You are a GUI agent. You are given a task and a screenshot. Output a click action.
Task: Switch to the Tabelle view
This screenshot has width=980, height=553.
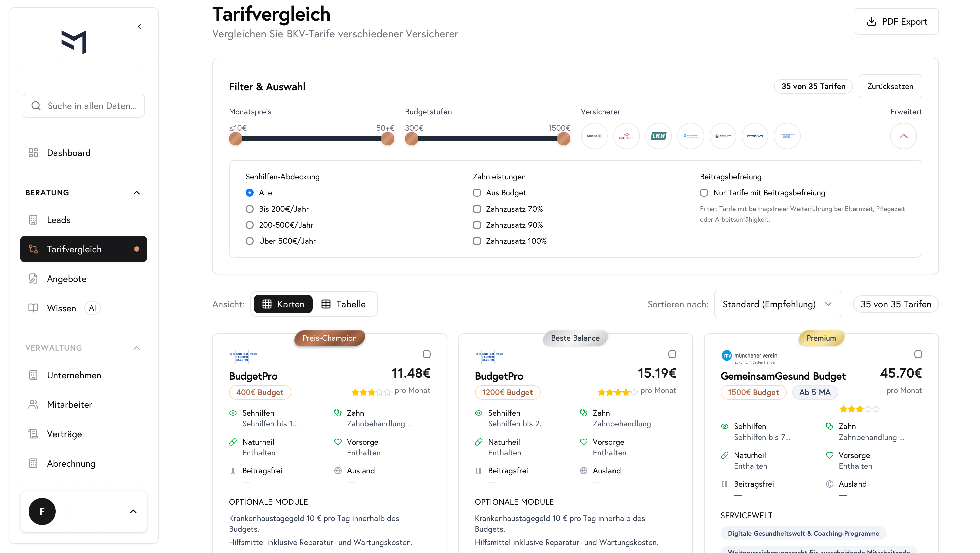tap(343, 304)
